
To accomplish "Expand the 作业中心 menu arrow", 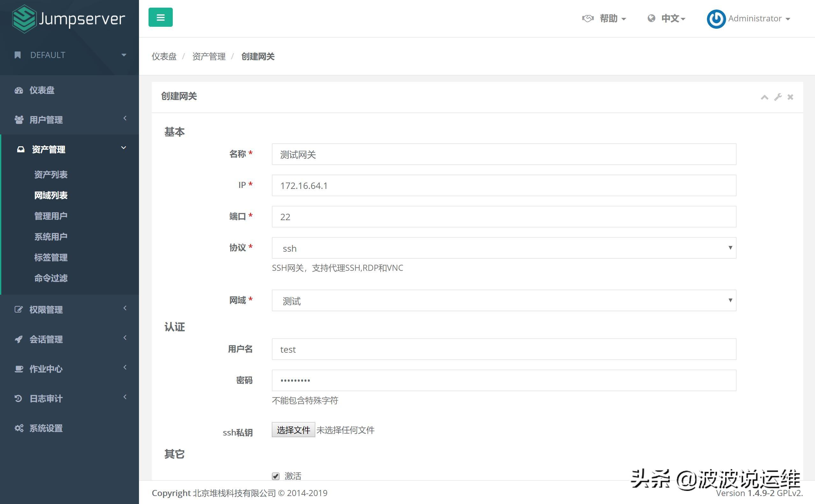I will click(125, 367).
